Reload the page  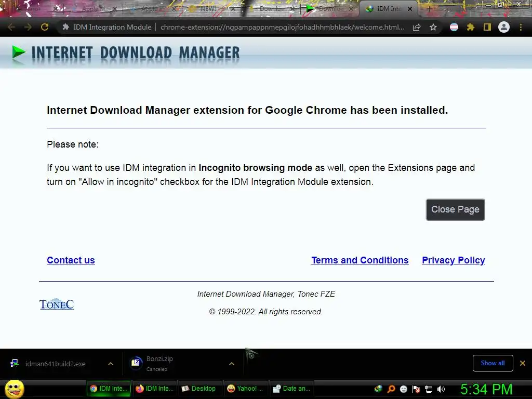45,27
